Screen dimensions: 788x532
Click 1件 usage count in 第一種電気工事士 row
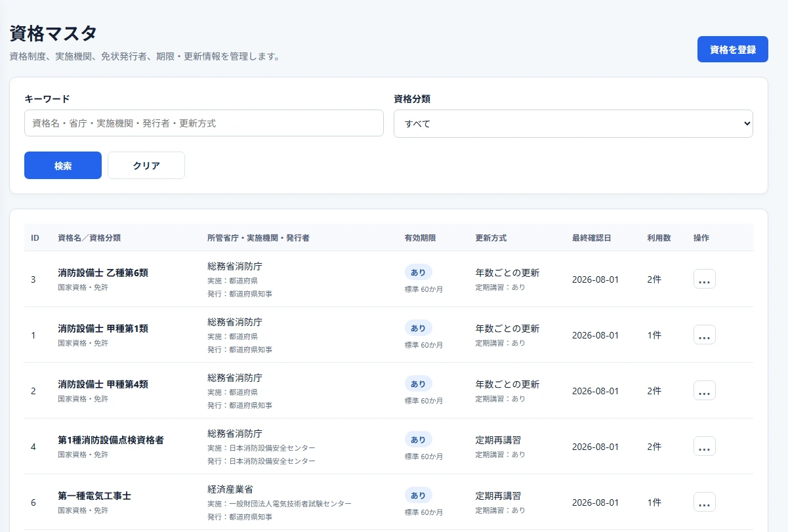[x=654, y=502]
